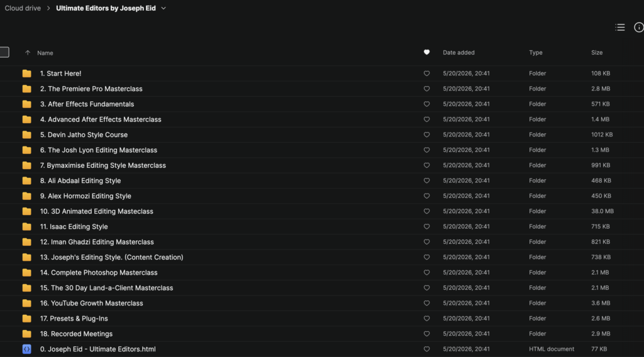Click the favorites heart column header

pyautogui.click(x=427, y=53)
